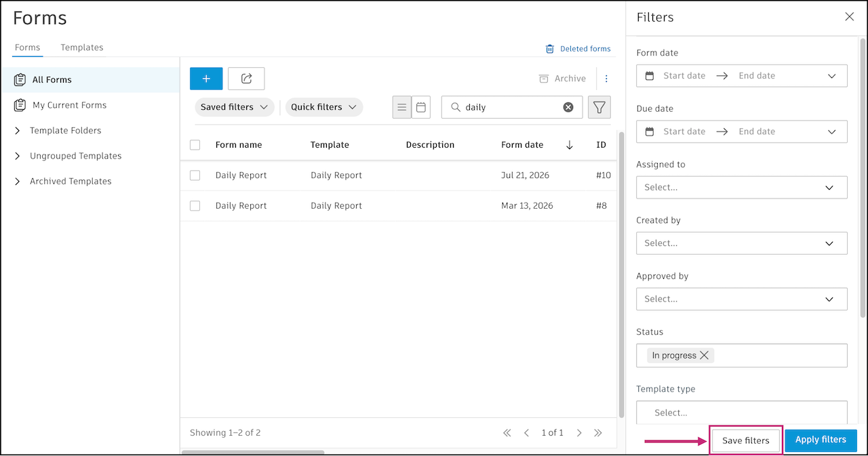Image resolution: width=868 pixels, height=456 pixels.
Task: Click the Form date column header
Action: pyautogui.click(x=522, y=145)
